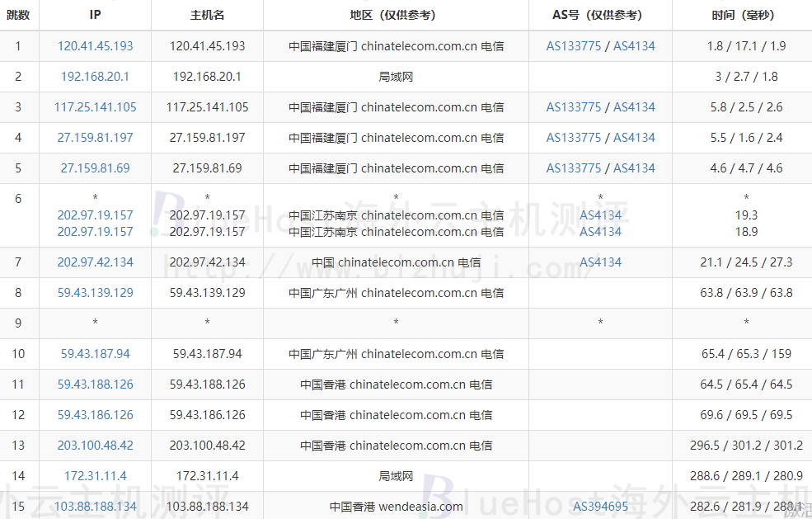
Task: Open AS4134 link in hop 7 row
Action: pos(601,262)
